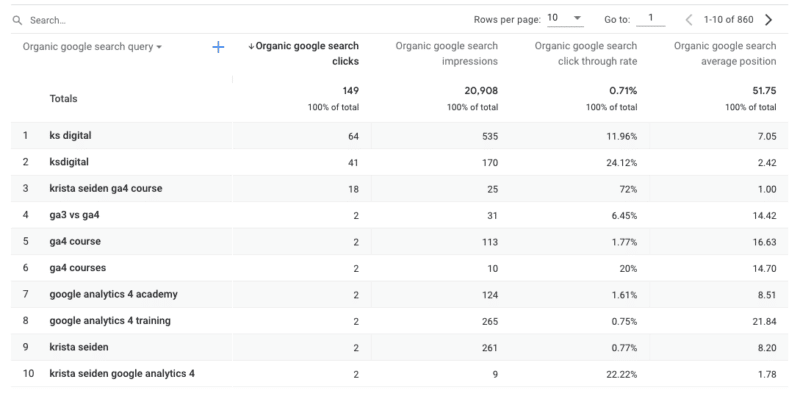This screenshot has width=800, height=396.
Task: Select the 'ksdigital' query row
Action: point(69,162)
